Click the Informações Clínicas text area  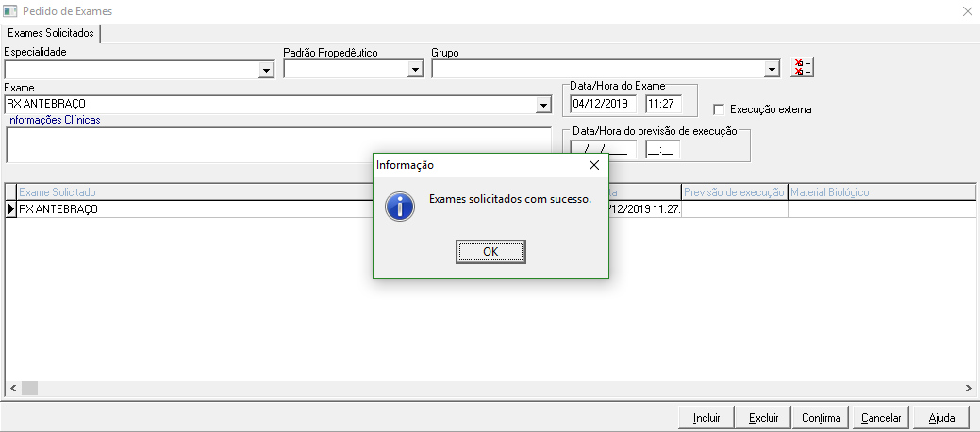[279, 145]
